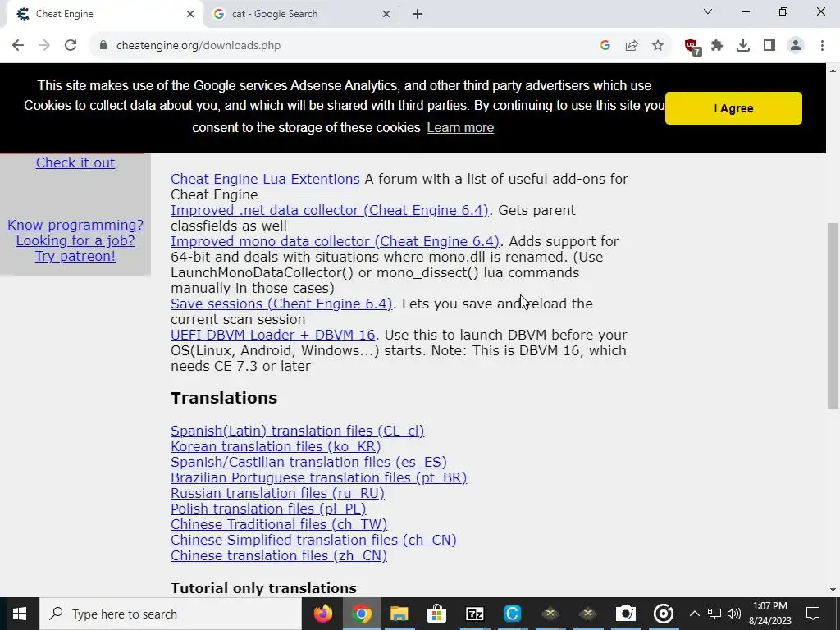The height and width of the screenshot is (630, 840).
Task: Switch to cat - Google Search tab
Action: [x=301, y=15]
